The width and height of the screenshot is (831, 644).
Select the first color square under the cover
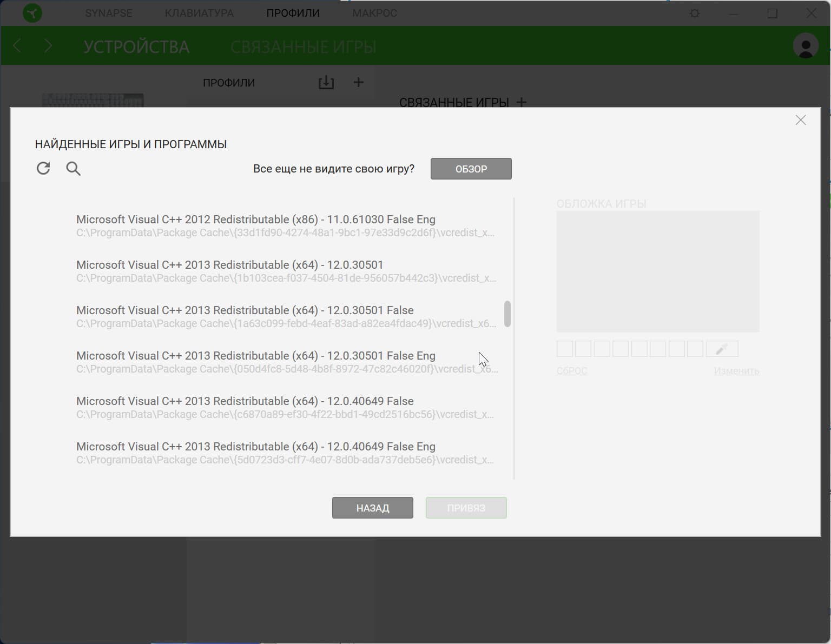pos(565,349)
